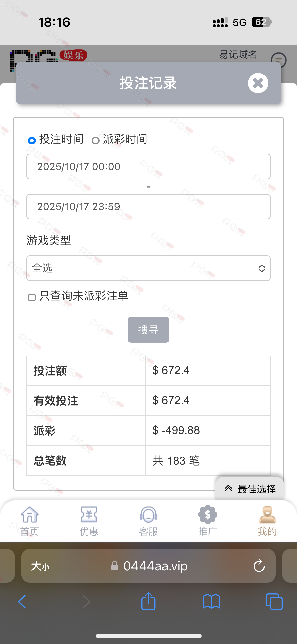Tap the Safari back arrow
This screenshot has width=297, height=644.
(x=22, y=602)
